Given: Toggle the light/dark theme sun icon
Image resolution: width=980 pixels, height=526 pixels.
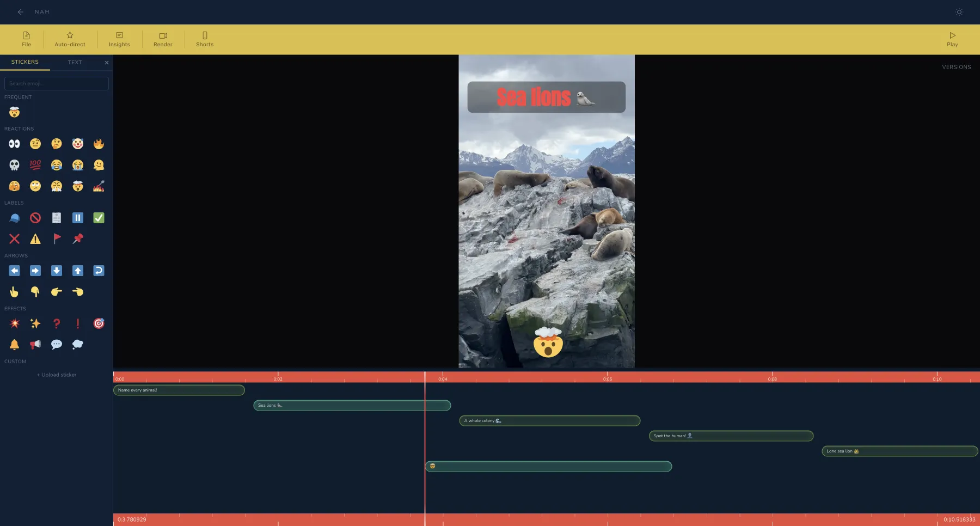Looking at the screenshot, I should click(959, 12).
